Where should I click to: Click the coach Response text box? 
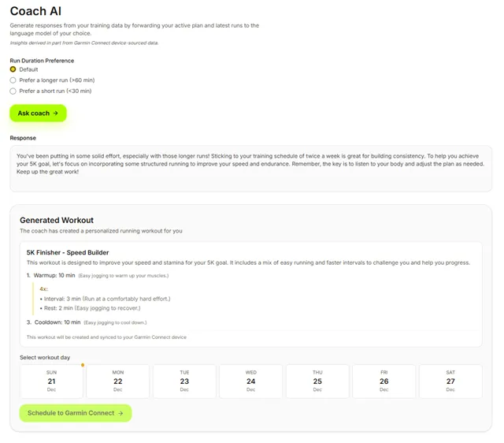(250, 168)
